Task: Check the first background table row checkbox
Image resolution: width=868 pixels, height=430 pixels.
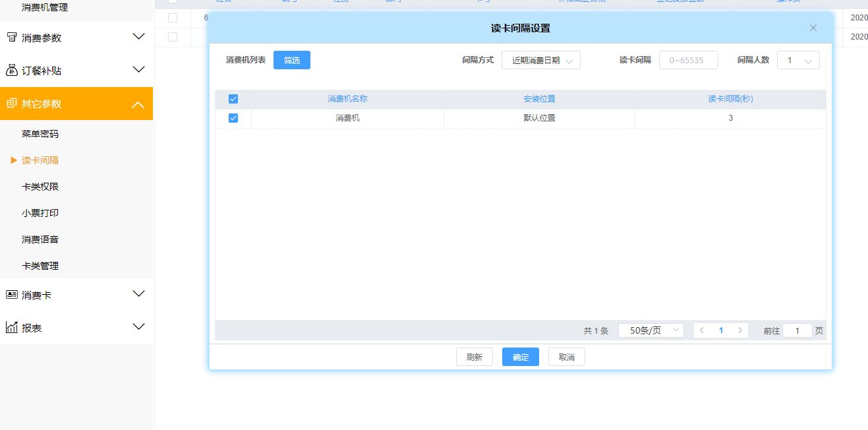Action: (173, 18)
